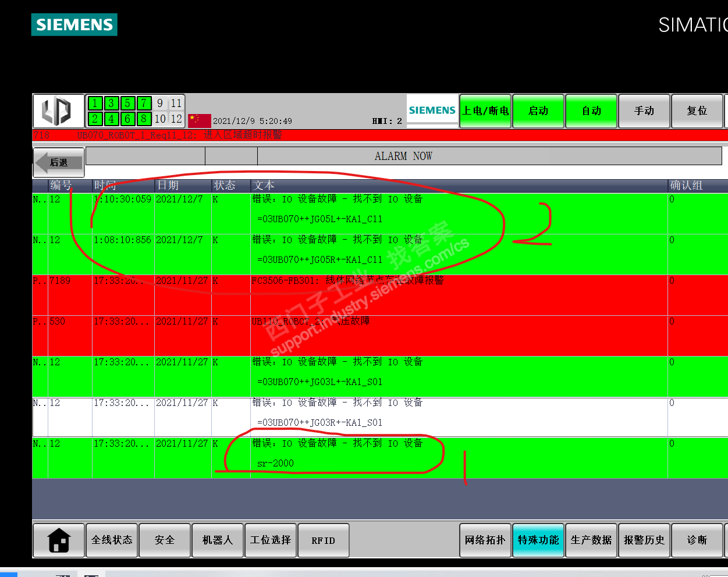The width and height of the screenshot is (728, 577).
Task: Open the highlighted 特殊功能 special functions page
Action: [538, 540]
